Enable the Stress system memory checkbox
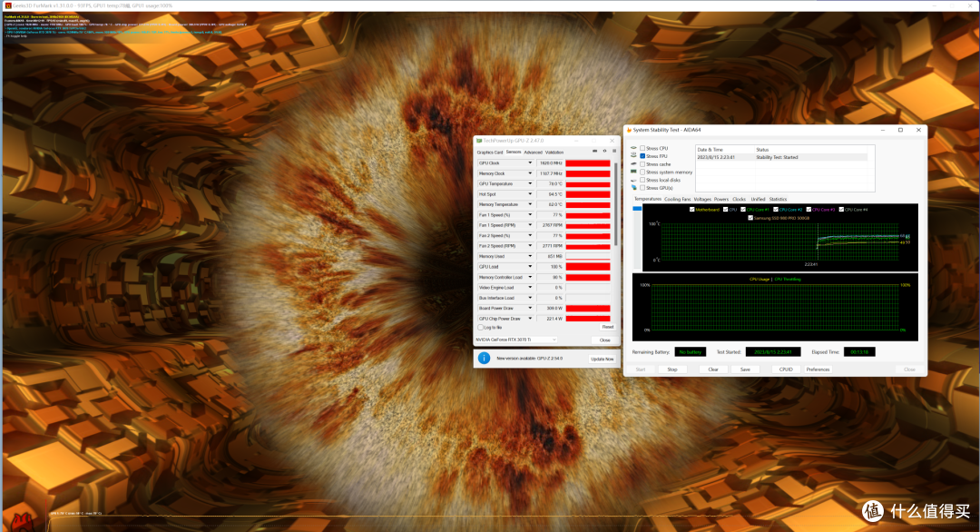The height and width of the screenshot is (532, 980). (x=642, y=172)
